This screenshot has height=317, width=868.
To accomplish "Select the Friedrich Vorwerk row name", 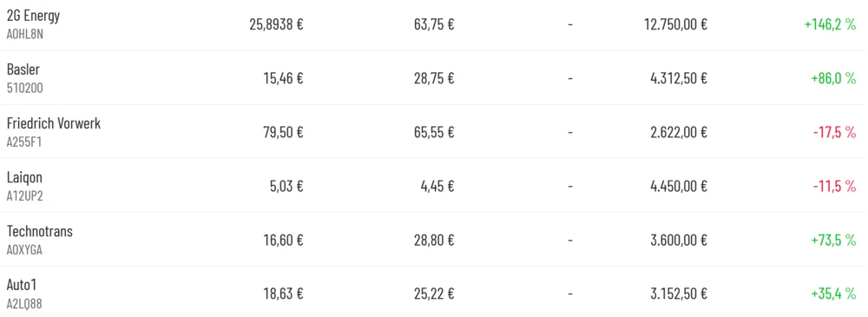I will (x=54, y=123).
